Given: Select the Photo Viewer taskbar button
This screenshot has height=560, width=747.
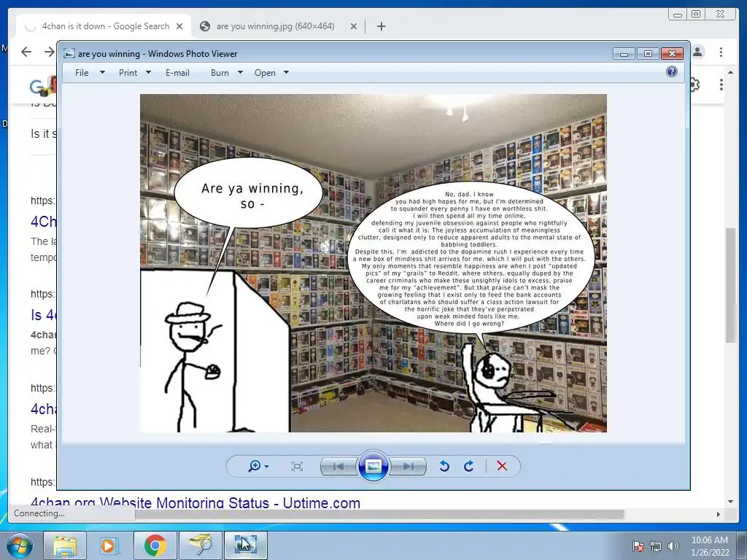Looking at the screenshot, I should [245, 545].
